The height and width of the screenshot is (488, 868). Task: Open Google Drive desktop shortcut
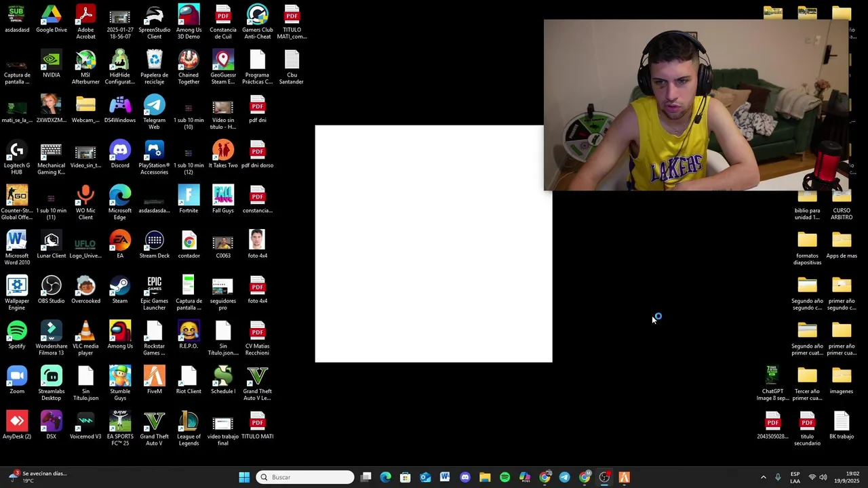[x=52, y=18]
